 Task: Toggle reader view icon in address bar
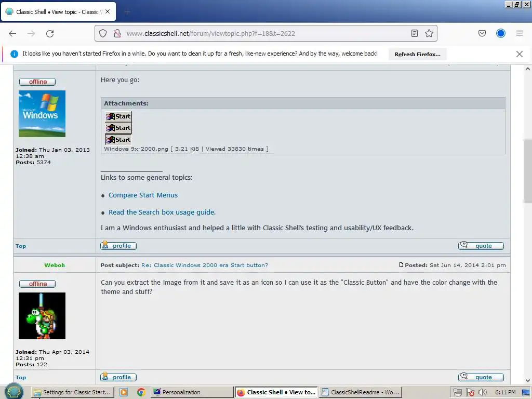pos(414,33)
